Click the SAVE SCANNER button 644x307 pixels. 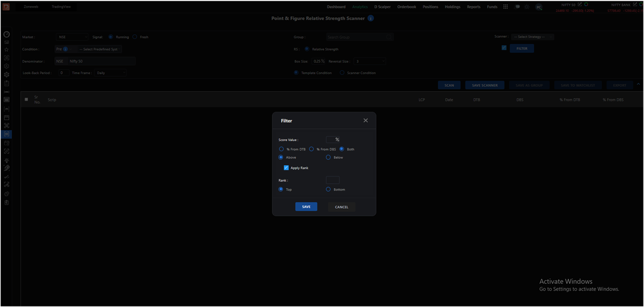(x=485, y=85)
